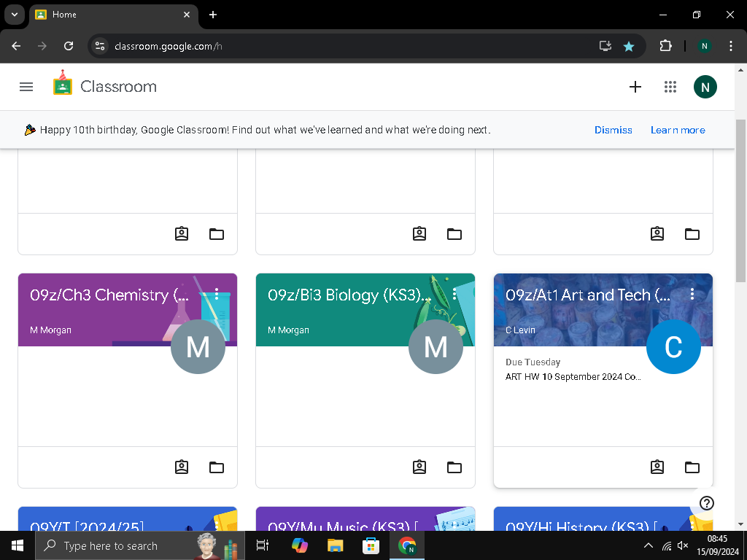Show hidden system tray icons
This screenshot has width=747, height=560.
click(x=649, y=545)
